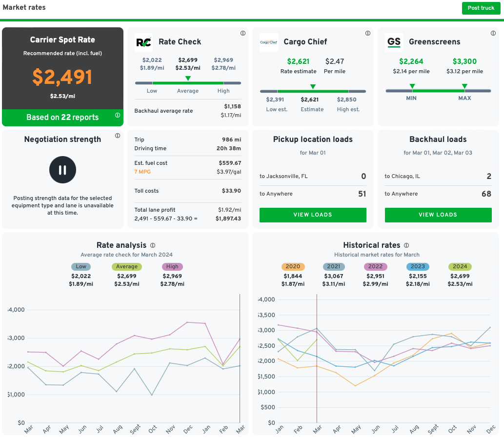The width and height of the screenshot is (504, 438).
Task: Click the Market rates heading
Action: 24,7
